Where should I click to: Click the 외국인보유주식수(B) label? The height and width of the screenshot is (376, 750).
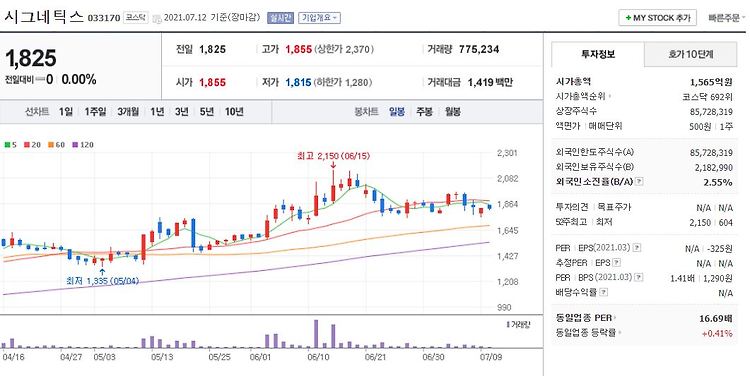595,167
